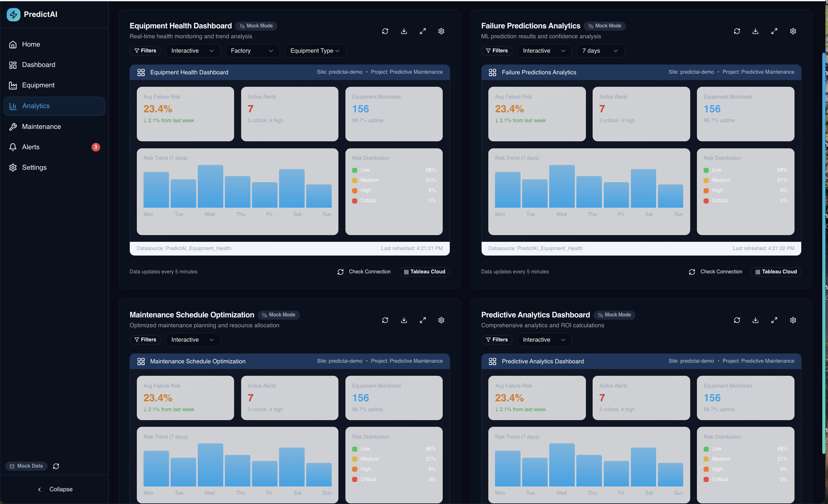Viewport: 828px width, 504px height.
Task: Open the Alerts sidebar item
Action: pyautogui.click(x=31, y=147)
